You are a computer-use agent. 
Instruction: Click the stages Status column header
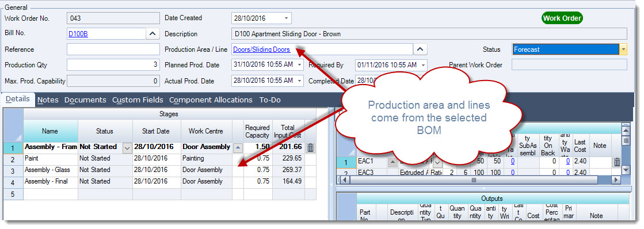[x=105, y=131]
